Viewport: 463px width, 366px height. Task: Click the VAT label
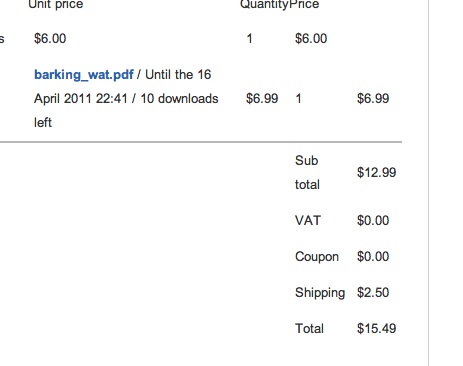(x=308, y=221)
